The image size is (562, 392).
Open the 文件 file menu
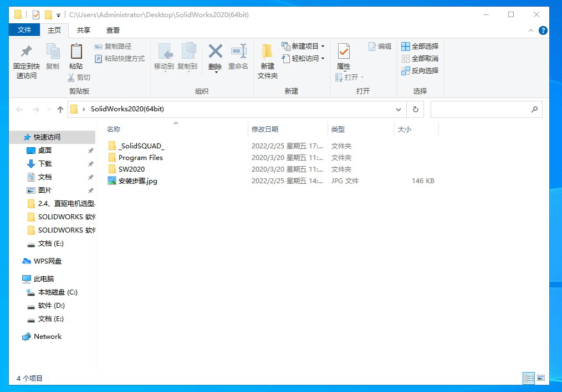click(x=24, y=30)
